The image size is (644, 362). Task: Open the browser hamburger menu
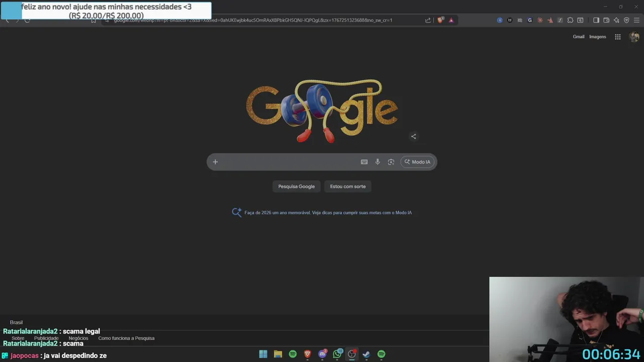[636, 20]
